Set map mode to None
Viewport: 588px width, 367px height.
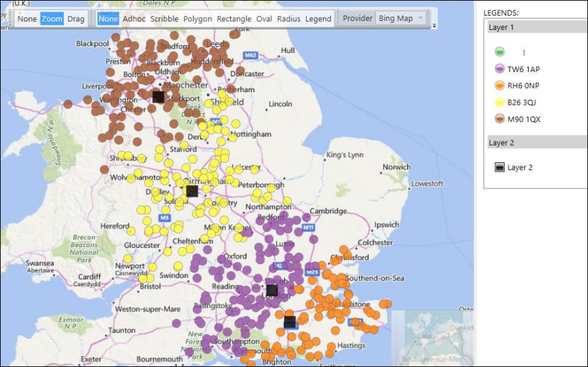coord(27,19)
